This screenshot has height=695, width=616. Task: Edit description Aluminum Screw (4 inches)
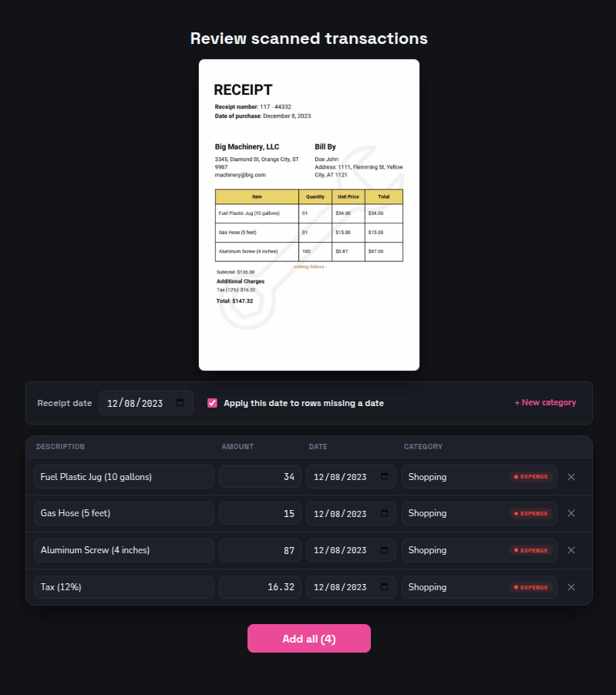[124, 550]
